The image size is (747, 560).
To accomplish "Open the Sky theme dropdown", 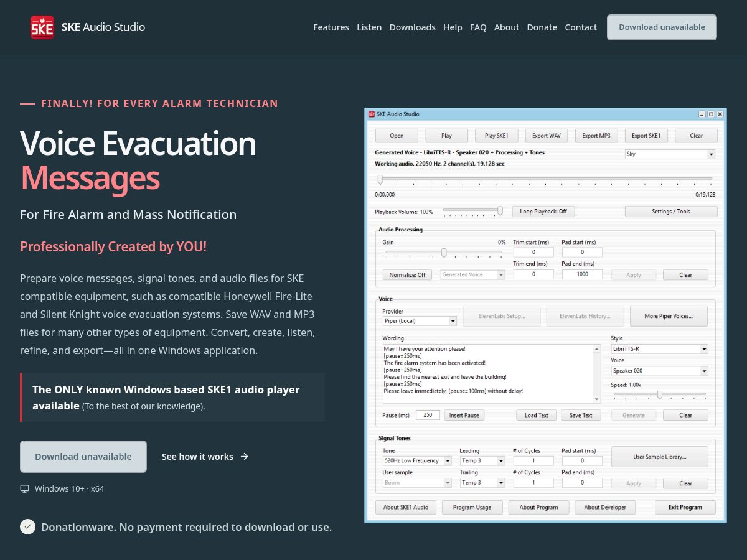I will (670, 154).
